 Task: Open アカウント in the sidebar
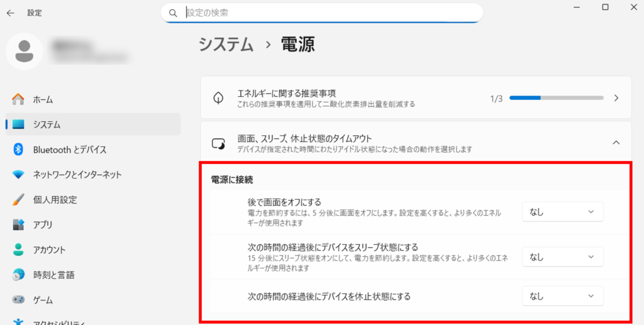click(x=49, y=250)
